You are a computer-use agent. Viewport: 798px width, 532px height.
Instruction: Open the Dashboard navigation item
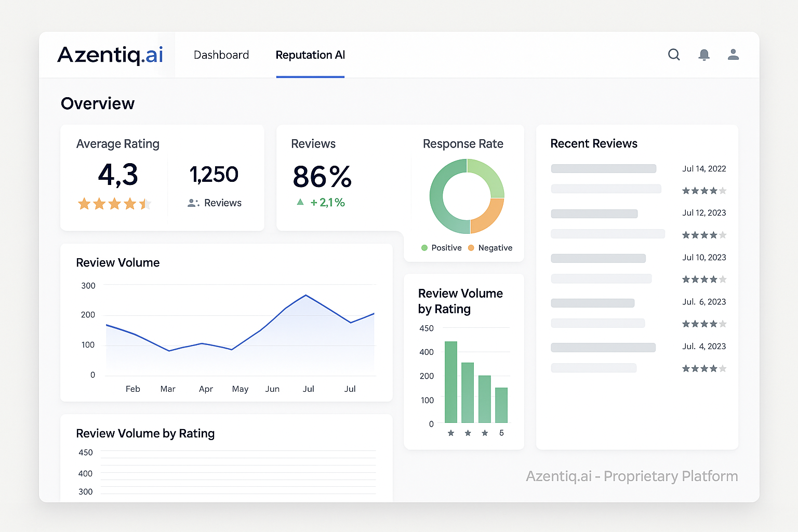pos(221,55)
